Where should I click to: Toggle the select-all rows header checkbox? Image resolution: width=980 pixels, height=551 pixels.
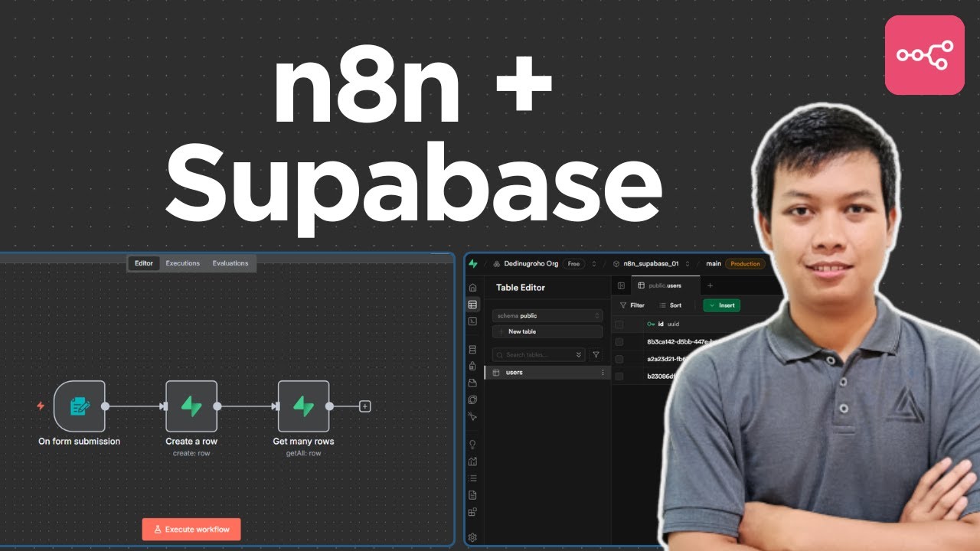(619, 324)
